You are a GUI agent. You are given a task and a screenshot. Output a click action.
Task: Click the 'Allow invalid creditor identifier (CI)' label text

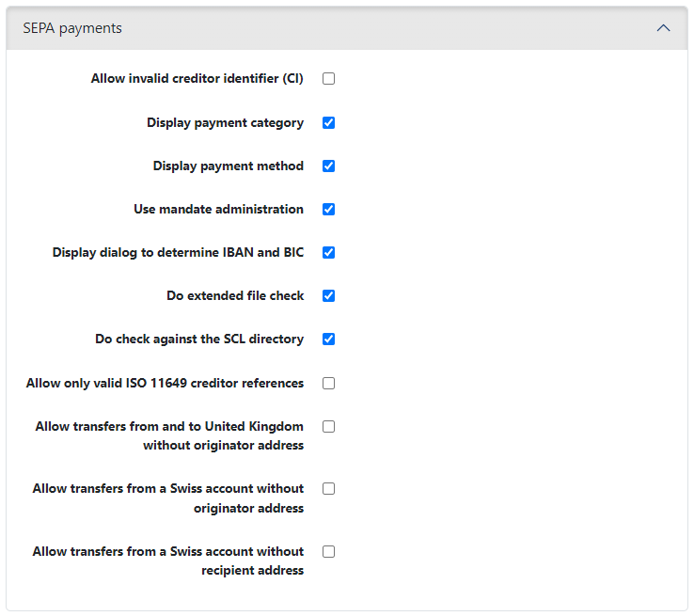[197, 79]
